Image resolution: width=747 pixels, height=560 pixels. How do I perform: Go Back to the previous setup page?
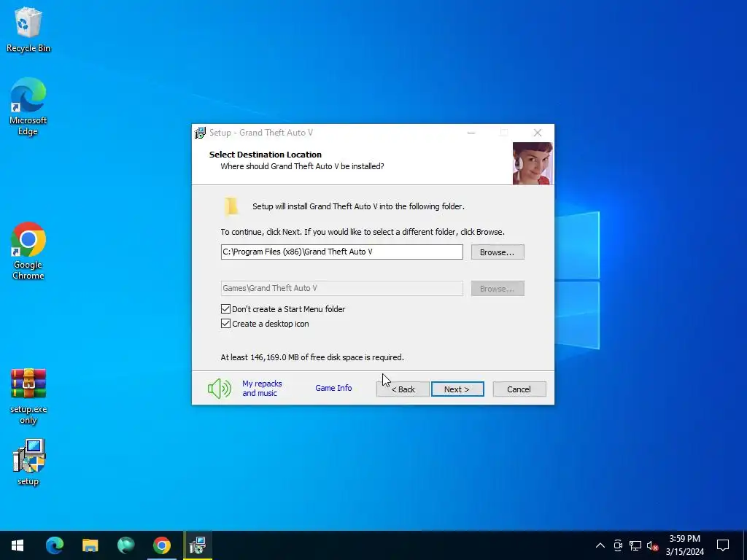click(403, 389)
